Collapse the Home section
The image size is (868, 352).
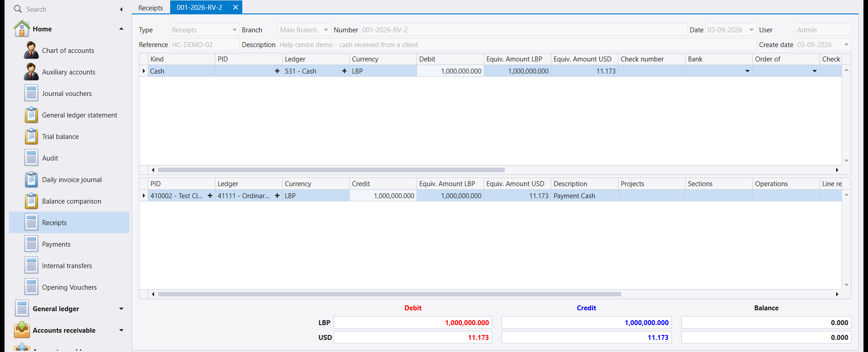point(121,29)
